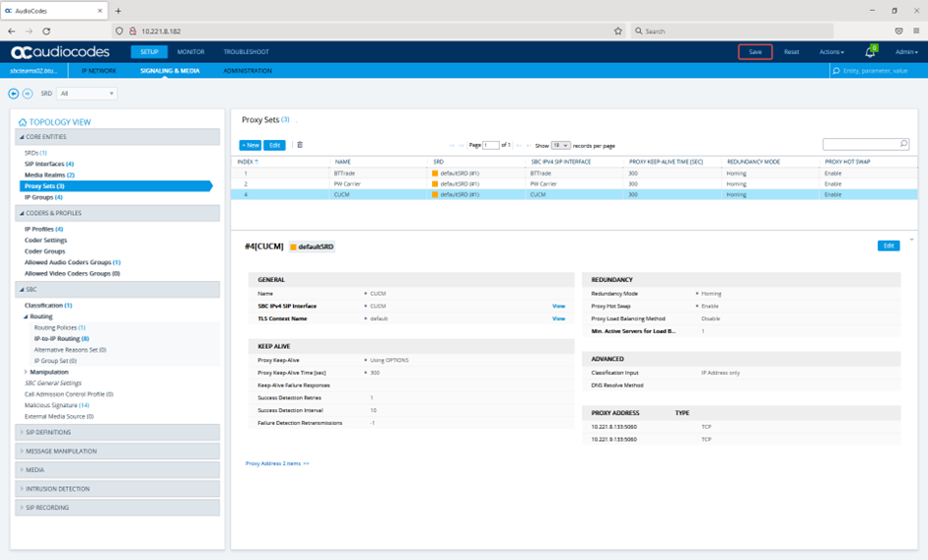Click the audiocodes logo
Screen dimensions: 928x560
pyautogui.click(x=60, y=52)
